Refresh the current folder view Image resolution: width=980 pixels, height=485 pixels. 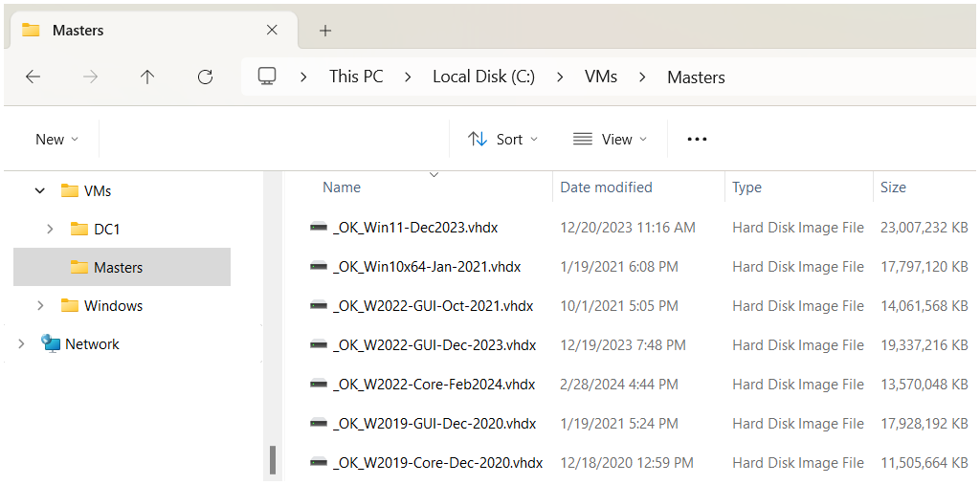coord(205,77)
